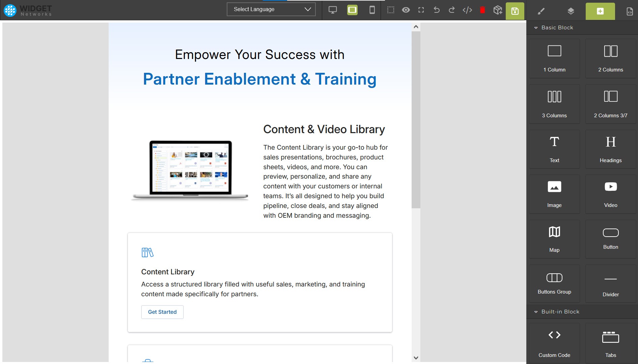Image resolution: width=638 pixels, height=364 pixels.
Task: Select the 2 Columns block
Action: (x=611, y=59)
